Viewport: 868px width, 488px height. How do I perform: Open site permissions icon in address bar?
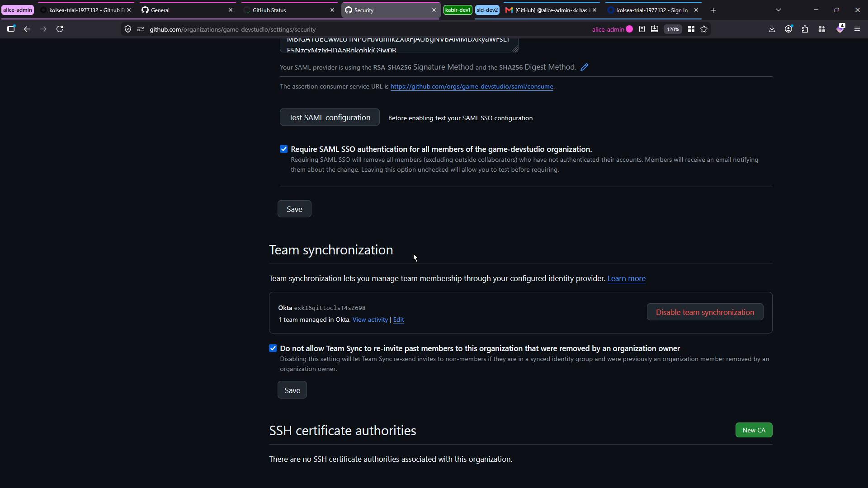click(141, 29)
